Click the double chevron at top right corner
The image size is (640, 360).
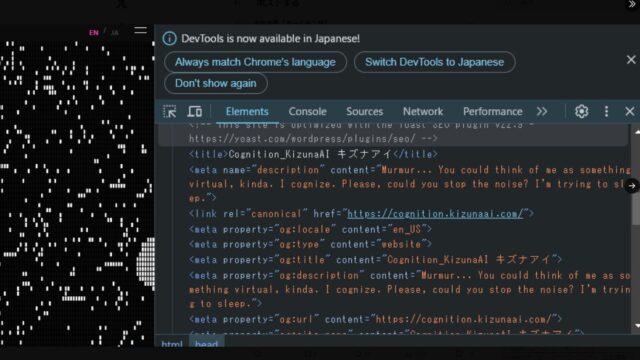pos(631,4)
